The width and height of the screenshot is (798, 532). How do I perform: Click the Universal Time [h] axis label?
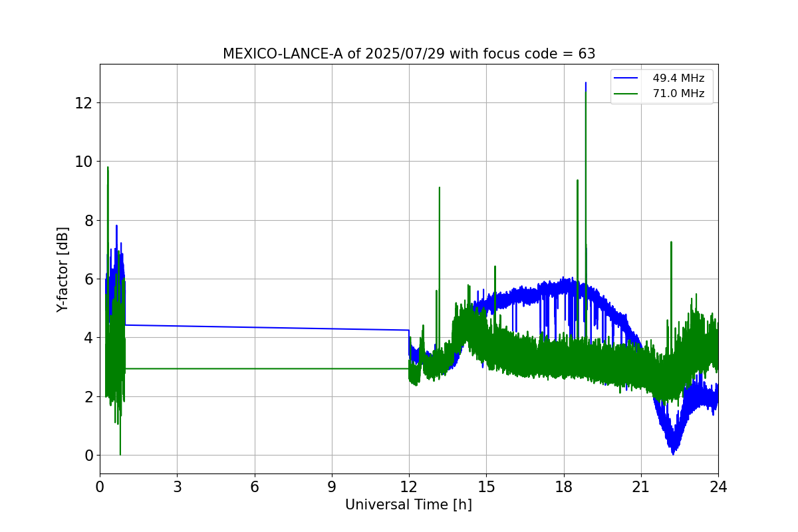click(408, 505)
